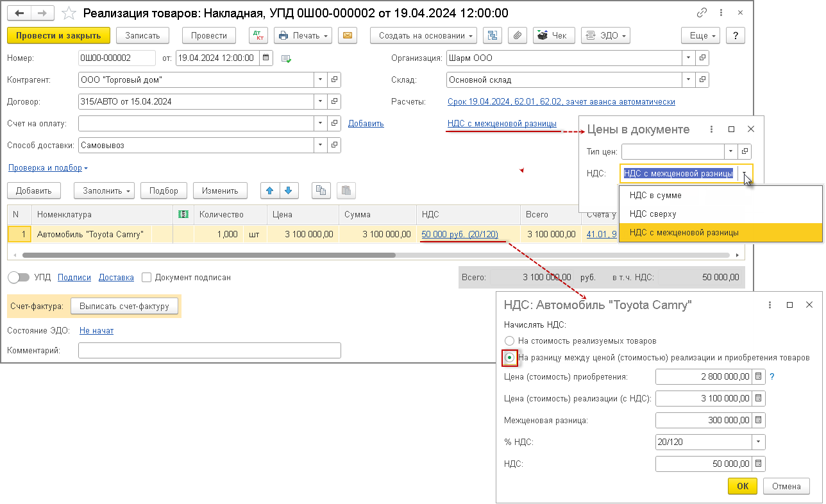826x504 pixels.
Task: Add document to favorites with star icon
Action: (x=69, y=13)
